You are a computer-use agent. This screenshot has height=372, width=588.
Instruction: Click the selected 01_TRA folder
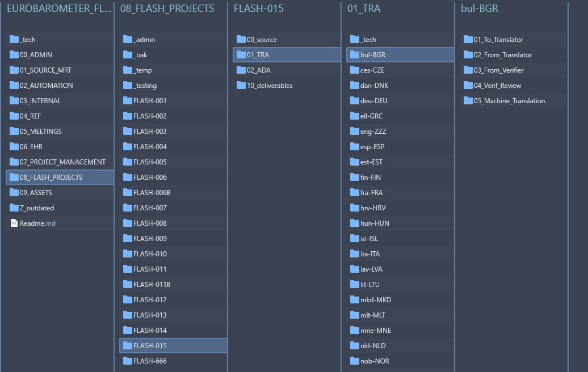pos(287,54)
